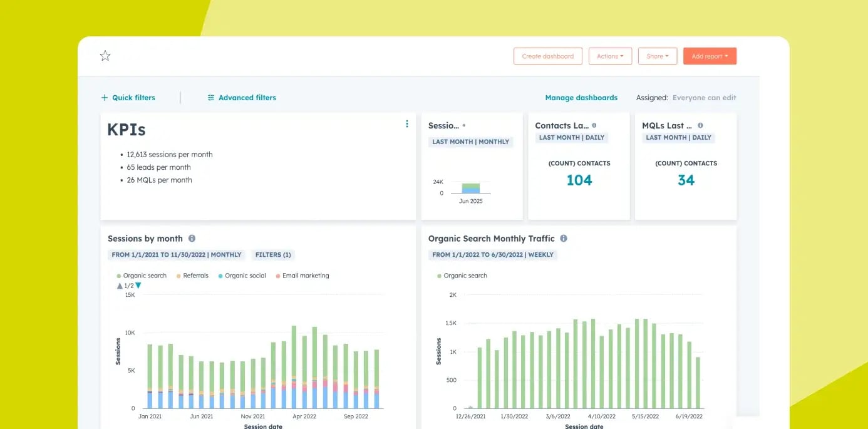Image resolution: width=868 pixels, height=429 pixels.
Task: Click the Create dashboard button
Action: 548,56
